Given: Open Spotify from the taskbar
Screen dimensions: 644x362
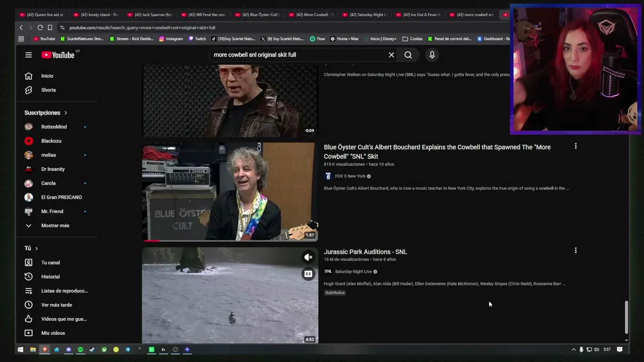Looking at the screenshot, I should click(80, 349).
